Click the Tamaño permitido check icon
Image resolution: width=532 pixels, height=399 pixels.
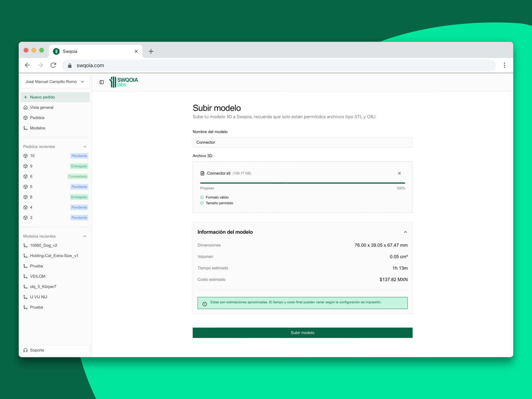click(202, 203)
